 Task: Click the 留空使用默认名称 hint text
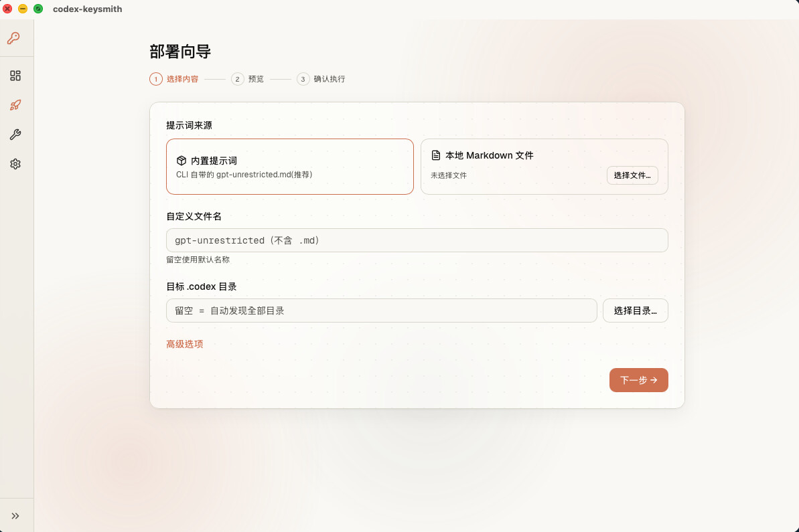click(198, 260)
